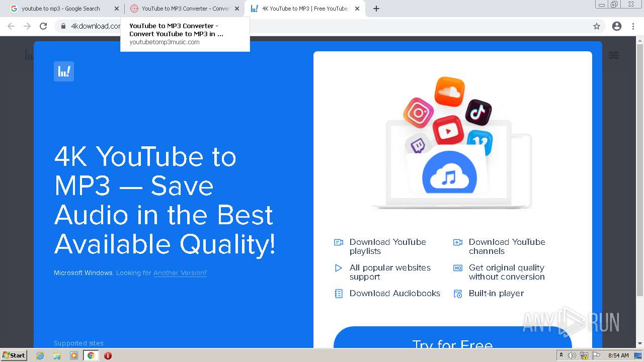View site info via the padlock icon

63,26
